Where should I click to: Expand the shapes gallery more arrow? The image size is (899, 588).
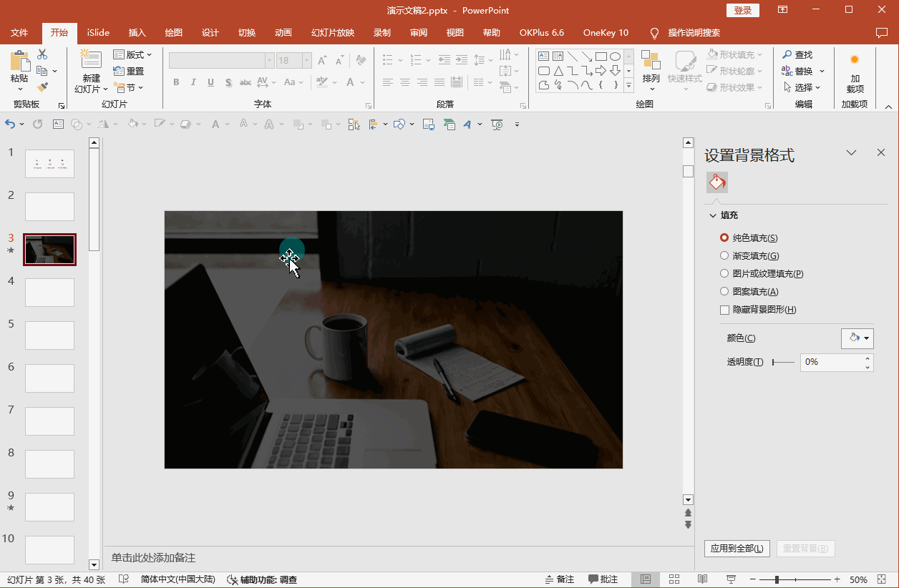click(629, 86)
